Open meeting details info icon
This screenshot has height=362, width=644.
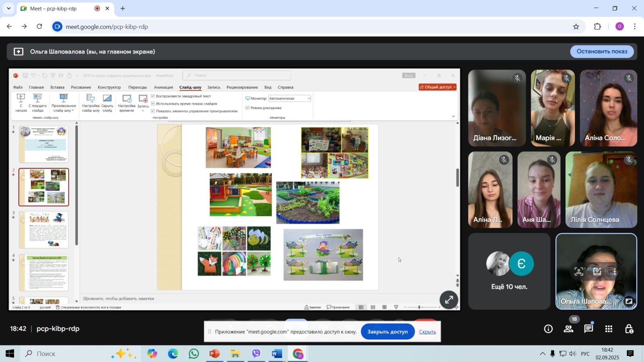click(548, 329)
